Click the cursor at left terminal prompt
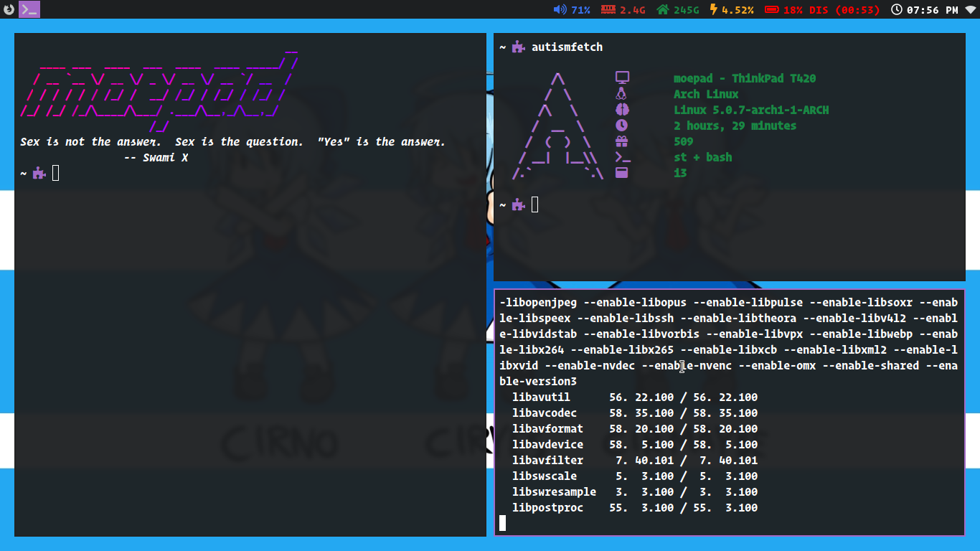The image size is (980, 551). tap(55, 173)
